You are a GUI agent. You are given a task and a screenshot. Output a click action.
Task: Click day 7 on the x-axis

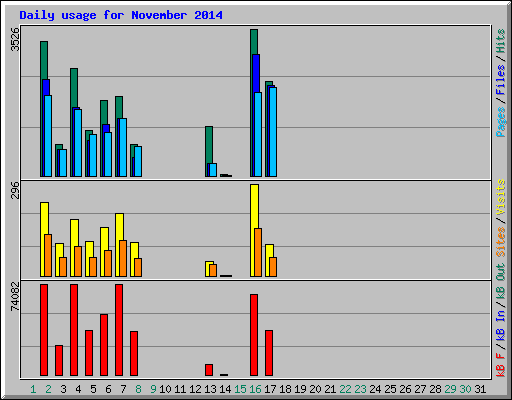(x=123, y=389)
